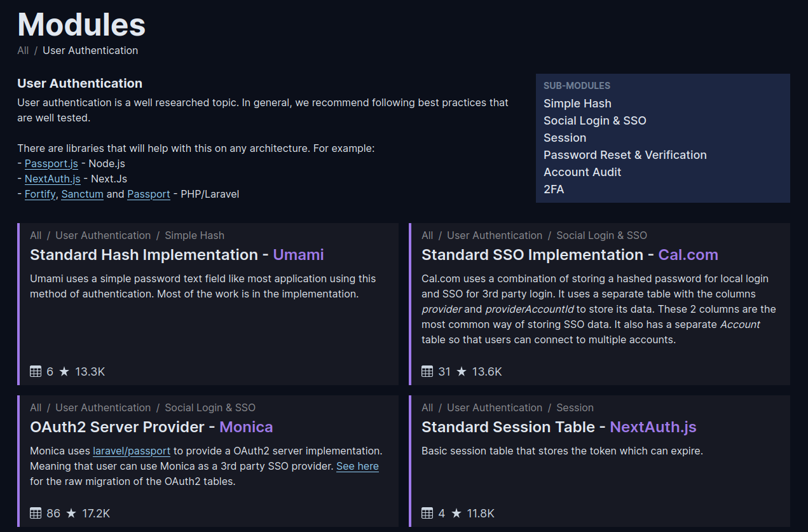Screen dimensions: 808x532
Task: Click the table icon in Monica card
Action: tap(36, 513)
